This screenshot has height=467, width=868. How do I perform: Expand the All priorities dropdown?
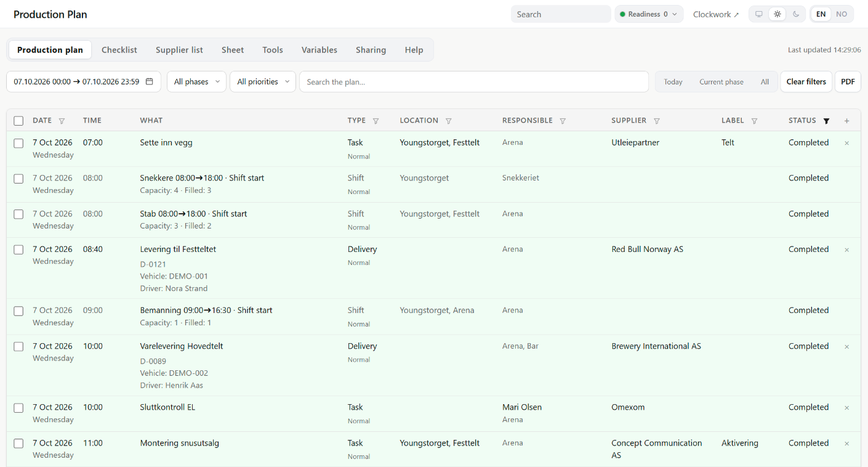[x=263, y=81]
